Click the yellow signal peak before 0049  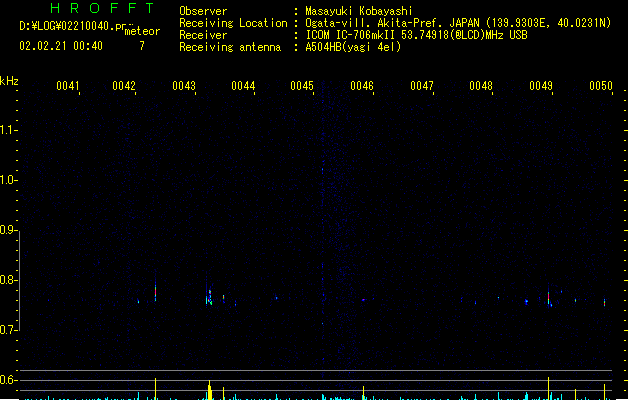(549, 388)
